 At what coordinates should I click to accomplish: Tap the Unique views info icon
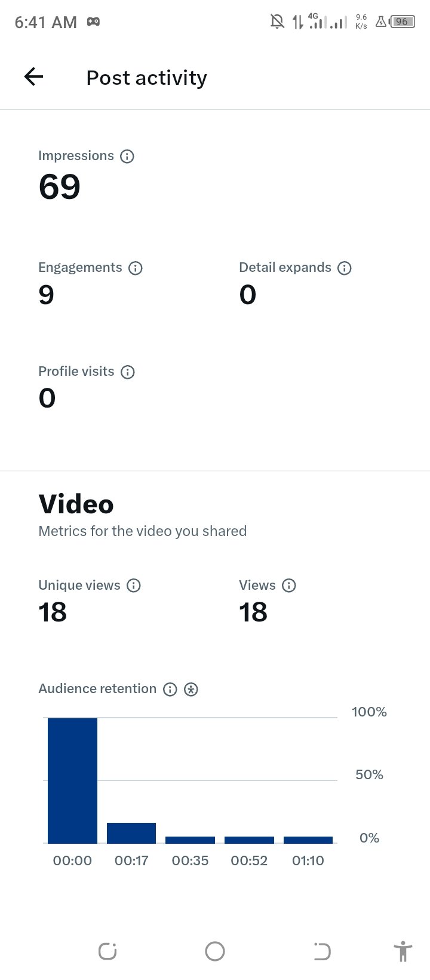(134, 586)
